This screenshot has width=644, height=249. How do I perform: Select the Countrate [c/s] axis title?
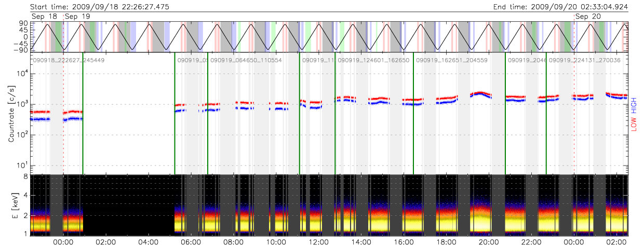(x=11, y=115)
